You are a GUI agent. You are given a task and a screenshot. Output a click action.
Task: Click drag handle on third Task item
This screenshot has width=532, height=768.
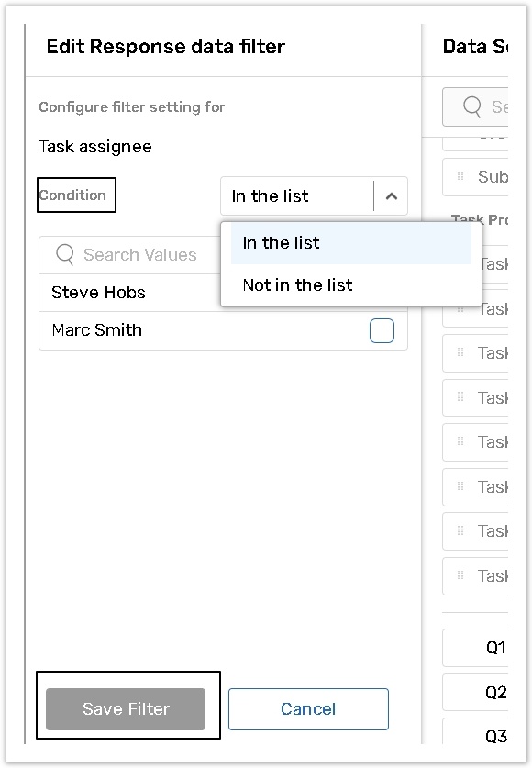pos(460,352)
